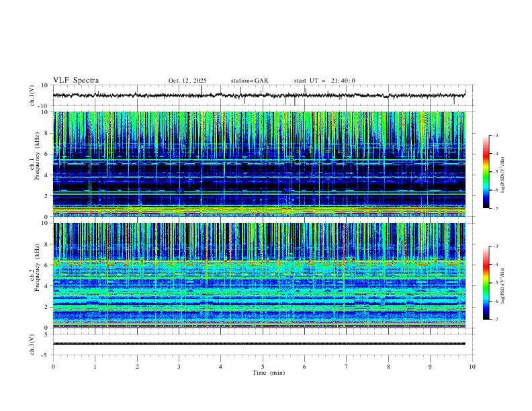Click the ch.1 voltage waveform trace
Image resolution: width=532 pixels, height=411 pixels.
[259, 95]
